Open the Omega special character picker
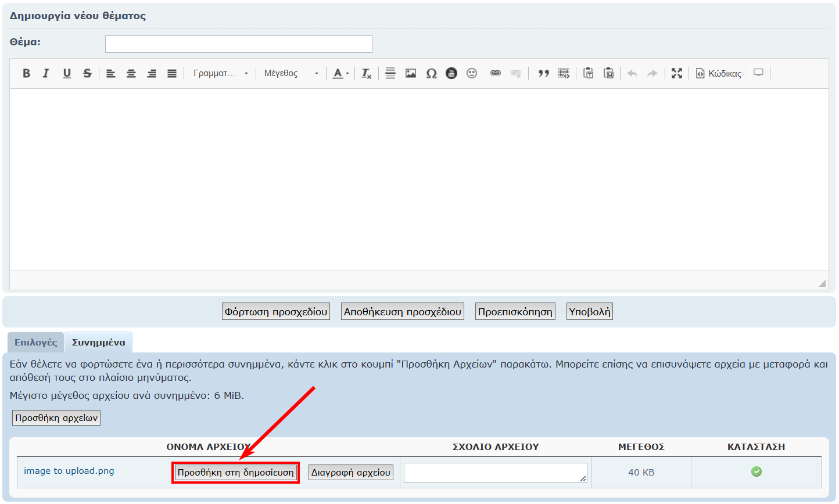 click(431, 73)
